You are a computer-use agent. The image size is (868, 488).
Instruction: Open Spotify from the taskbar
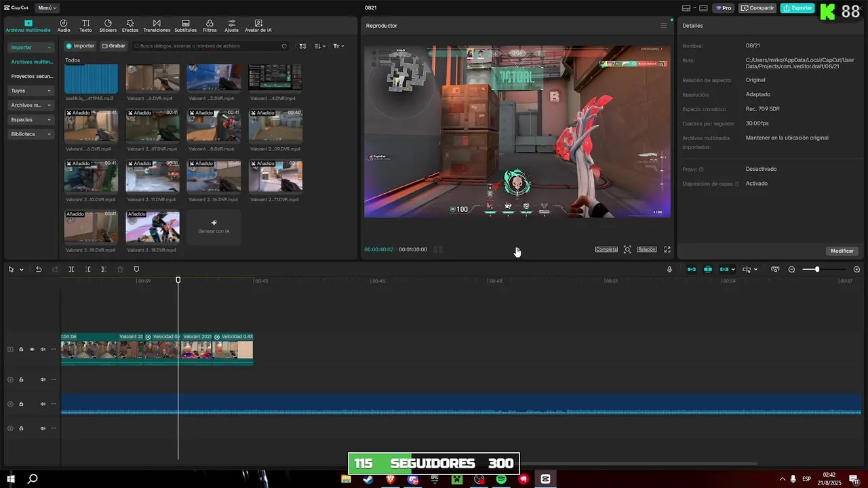(x=501, y=479)
